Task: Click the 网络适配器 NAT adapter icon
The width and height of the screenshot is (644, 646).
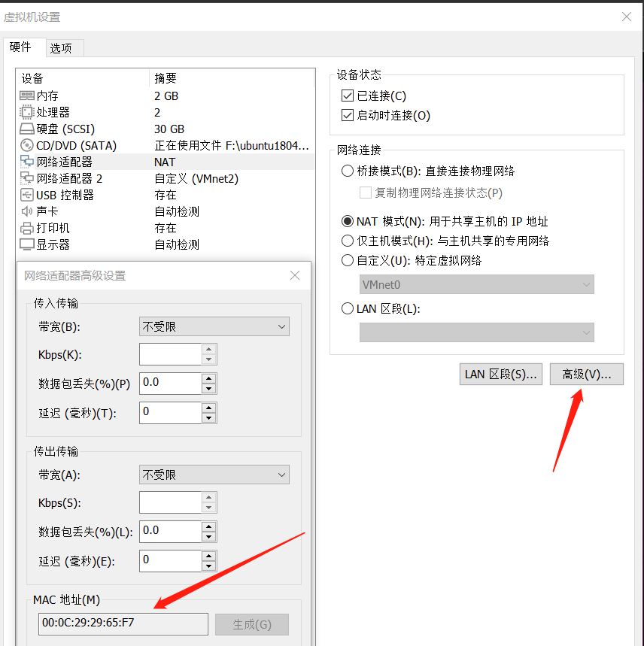Action: click(x=27, y=162)
